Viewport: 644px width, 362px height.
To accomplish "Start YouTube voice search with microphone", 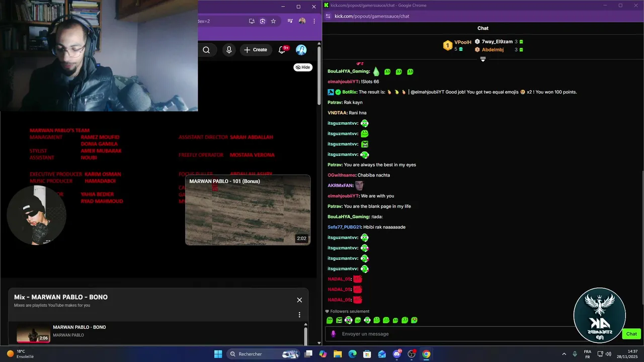I will point(229,50).
